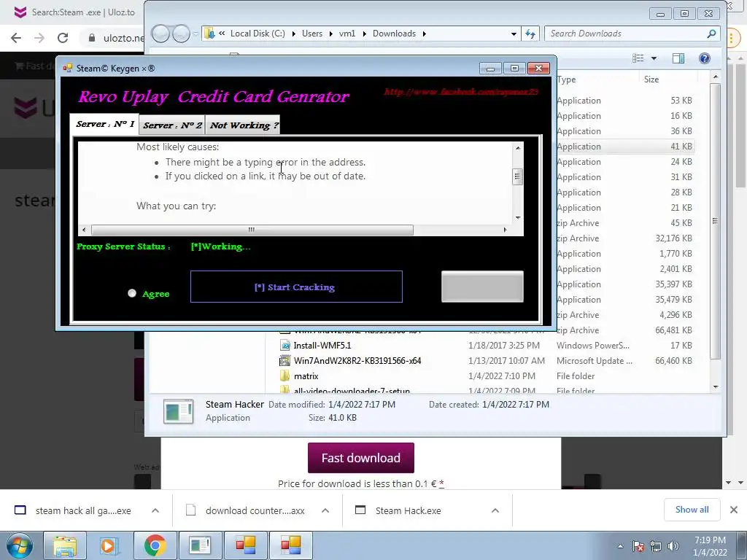Click the left arrow of the keygen horizontal scrollbar
The height and width of the screenshot is (560, 747).
[x=84, y=230]
